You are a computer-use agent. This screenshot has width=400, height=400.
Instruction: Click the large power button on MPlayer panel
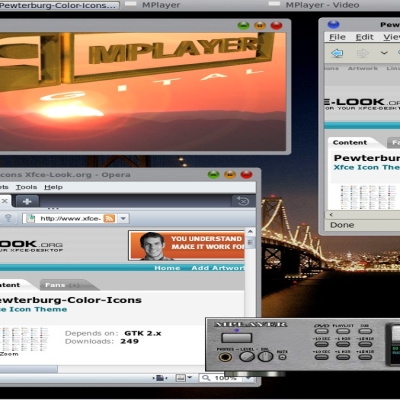[x=237, y=338]
